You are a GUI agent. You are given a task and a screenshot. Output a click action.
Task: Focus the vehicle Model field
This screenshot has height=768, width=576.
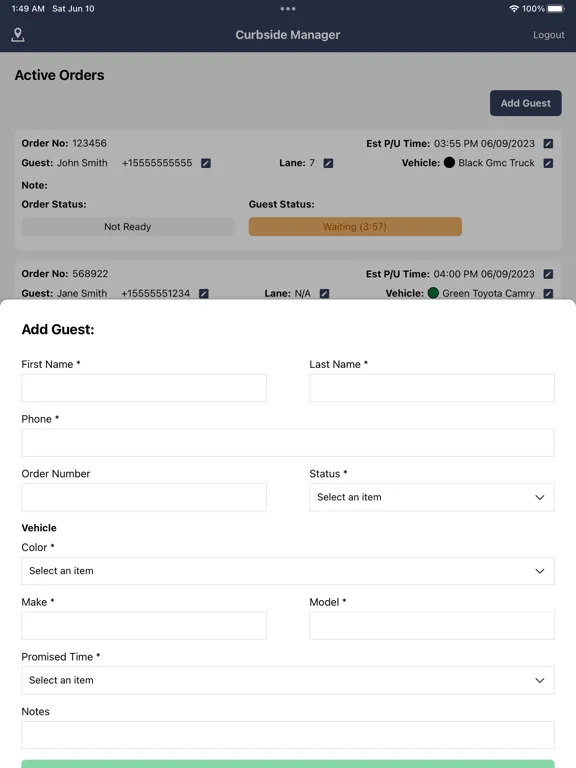click(x=432, y=625)
